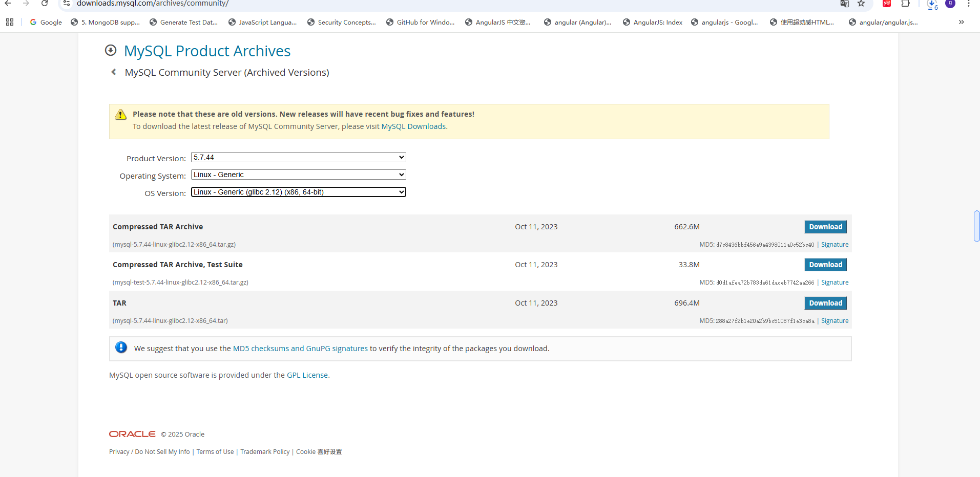This screenshot has width=980, height=477.
Task: Open the GitHub for Windows bookmark
Action: 420,22
